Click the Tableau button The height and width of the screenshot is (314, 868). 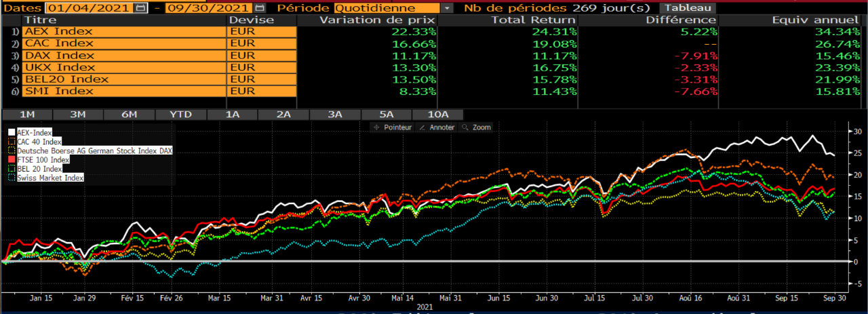tap(688, 8)
